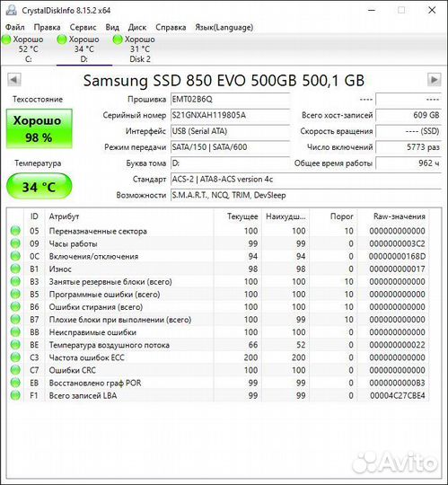Click the Хорошо 98 % health status button
The height and width of the screenshot is (485, 448).
39,128
